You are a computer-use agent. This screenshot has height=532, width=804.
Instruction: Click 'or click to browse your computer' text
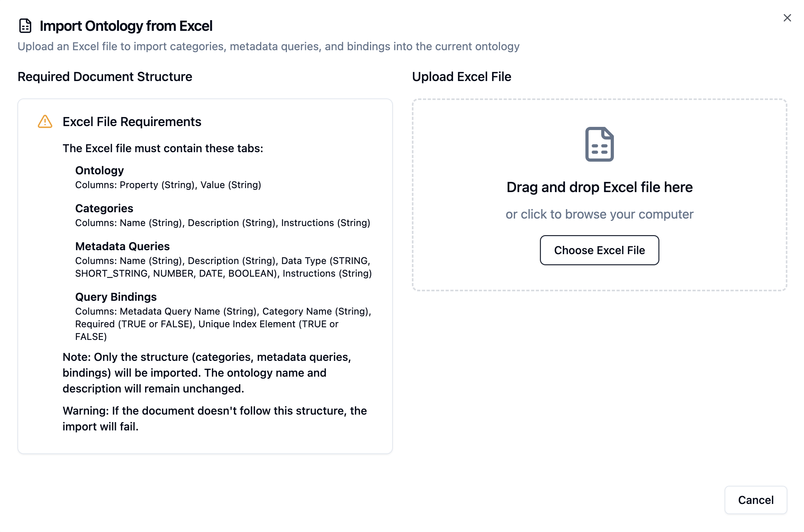[x=599, y=214]
